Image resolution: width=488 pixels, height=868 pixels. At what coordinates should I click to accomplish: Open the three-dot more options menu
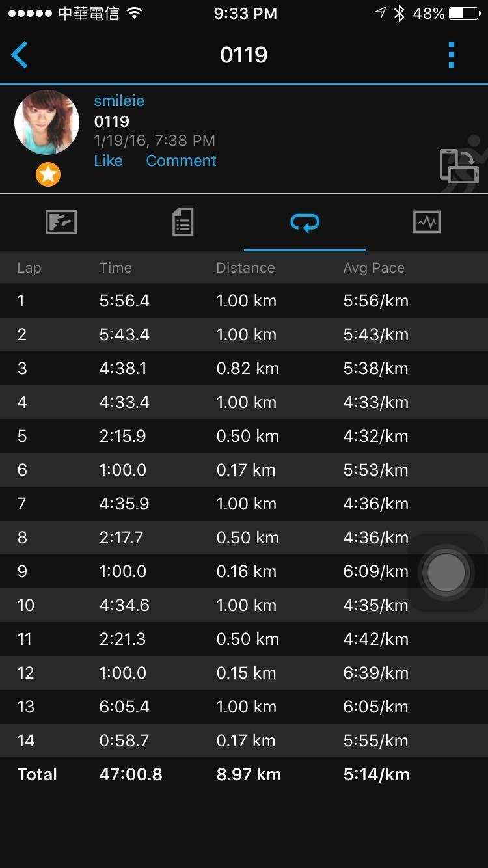[x=452, y=55]
